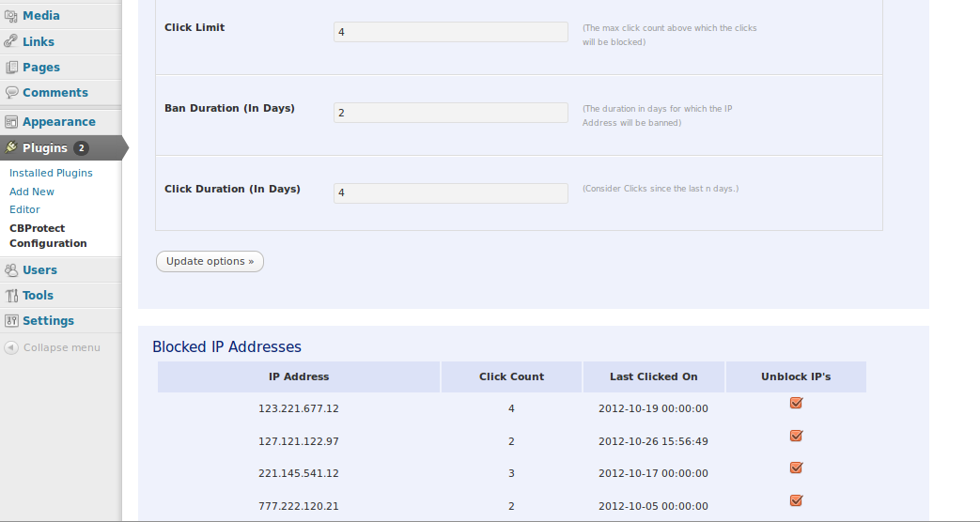Click the Appearance icon
Image resolution: width=980 pixels, height=522 pixels.
click(11, 122)
